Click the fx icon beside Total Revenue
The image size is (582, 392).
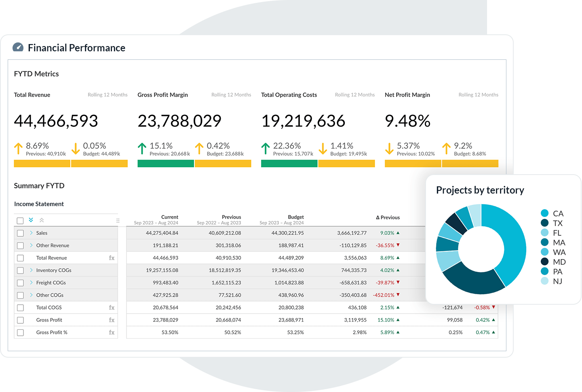tap(112, 257)
